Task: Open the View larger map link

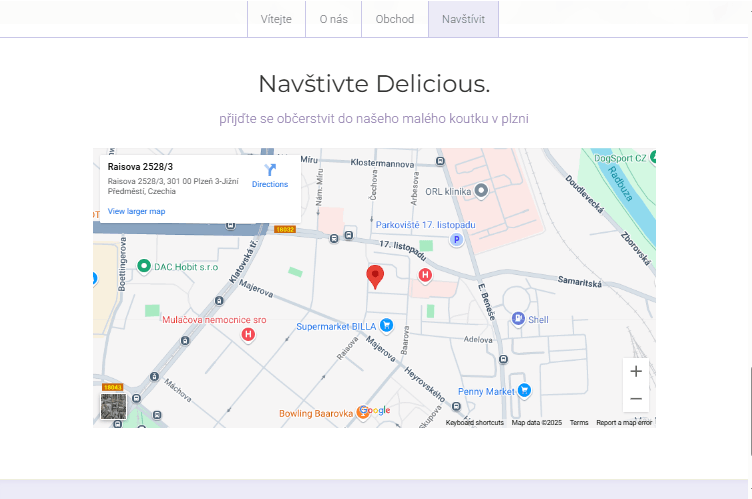Action: pyautogui.click(x=136, y=211)
